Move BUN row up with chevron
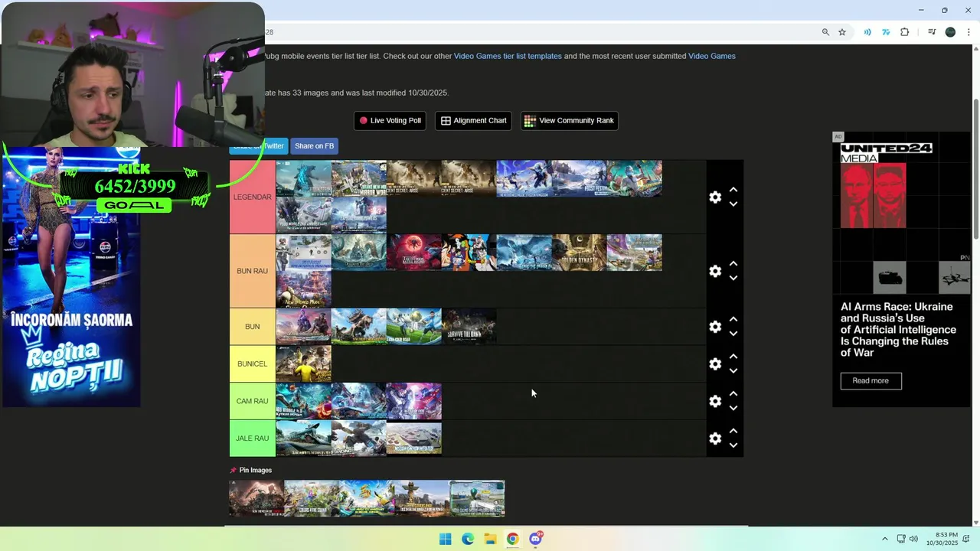The image size is (980, 551). pyautogui.click(x=733, y=319)
